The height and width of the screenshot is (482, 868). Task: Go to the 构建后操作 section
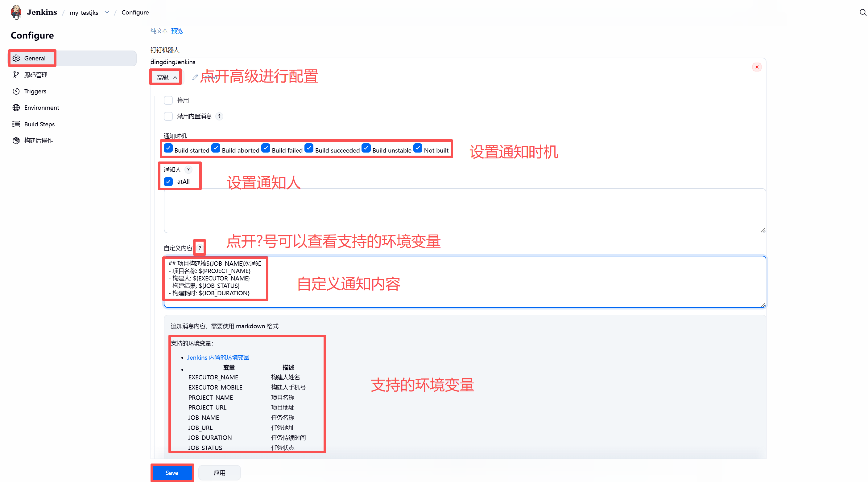click(72, 140)
